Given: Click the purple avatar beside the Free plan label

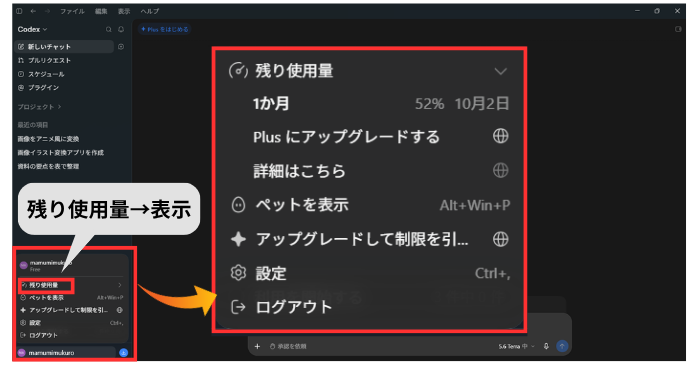Looking at the screenshot, I should click(24, 265).
